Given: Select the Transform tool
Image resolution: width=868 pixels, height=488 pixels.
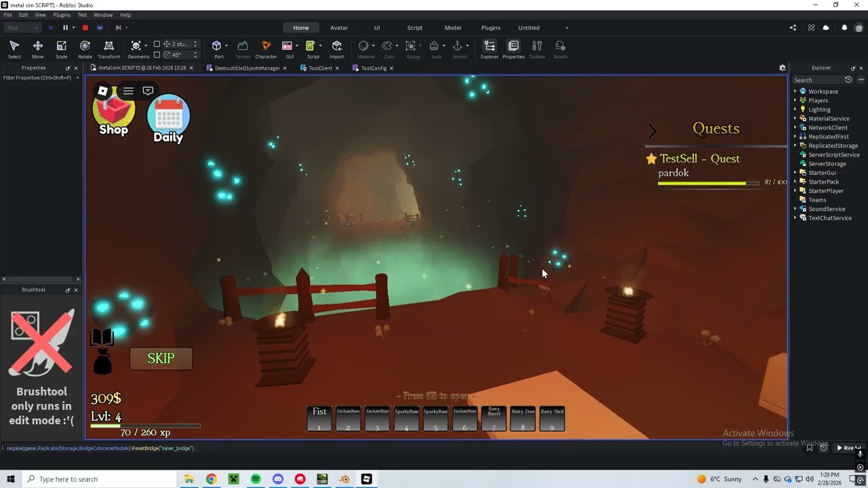Looking at the screenshot, I should tap(108, 49).
